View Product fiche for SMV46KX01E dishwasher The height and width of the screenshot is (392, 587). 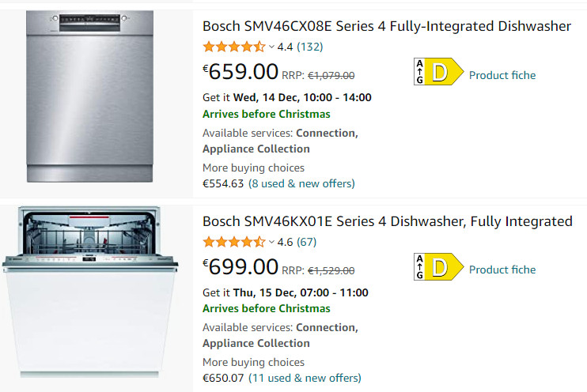502,269
